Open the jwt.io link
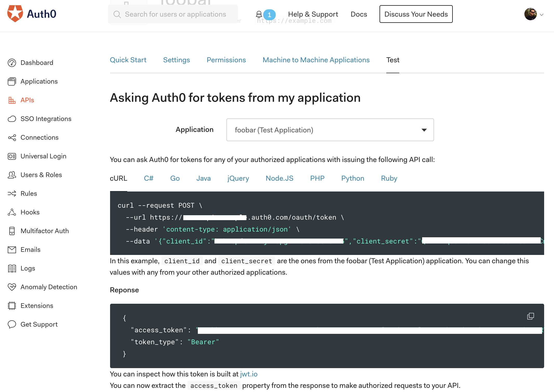This screenshot has height=392, width=554. pyautogui.click(x=248, y=374)
